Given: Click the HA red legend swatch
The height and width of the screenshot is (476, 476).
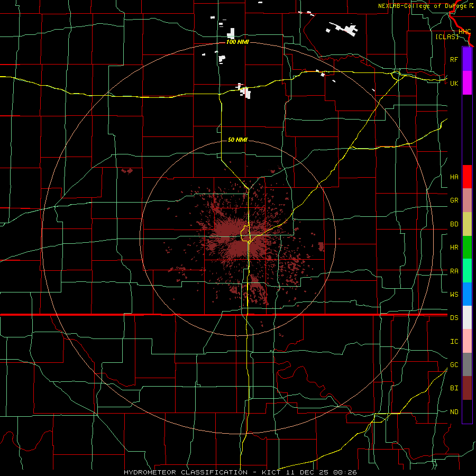Looking at the screenshot, I should [467, 177].
